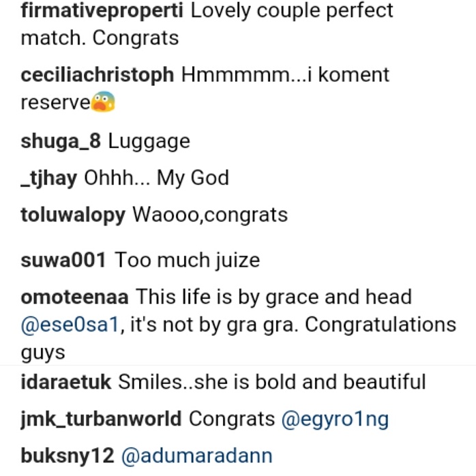Select the "Ohhh... My God" comment text
The width and height of the screenshot is (476, 476).
(x=156, y=179)
